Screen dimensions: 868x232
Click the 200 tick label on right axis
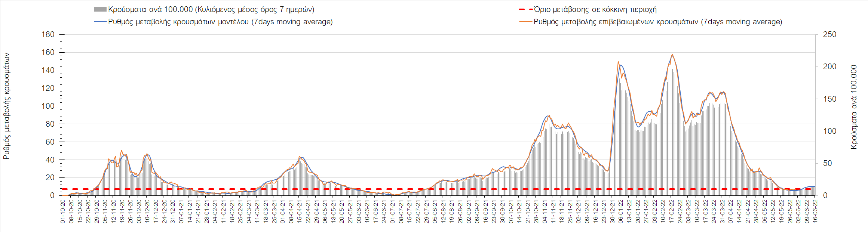pyautogui.click(x=829, y=66)
